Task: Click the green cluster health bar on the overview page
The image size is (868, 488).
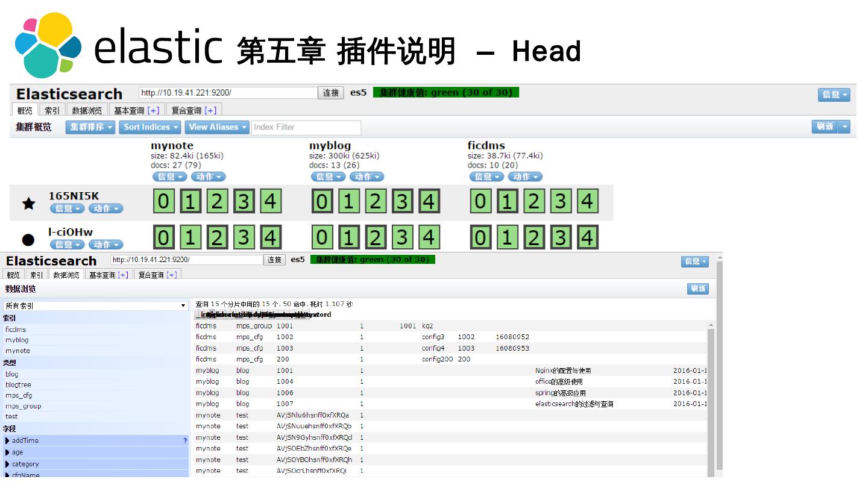Action: click(446, 93)
